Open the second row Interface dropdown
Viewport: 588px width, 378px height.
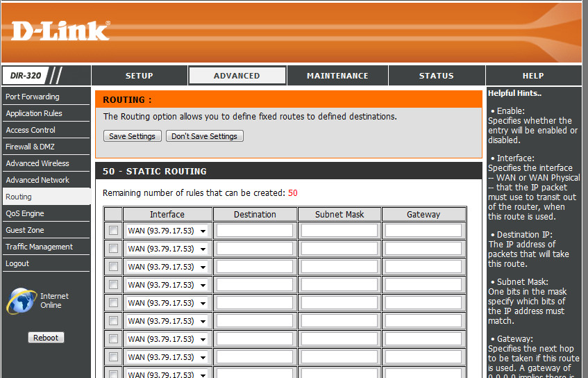coord(167,249)
